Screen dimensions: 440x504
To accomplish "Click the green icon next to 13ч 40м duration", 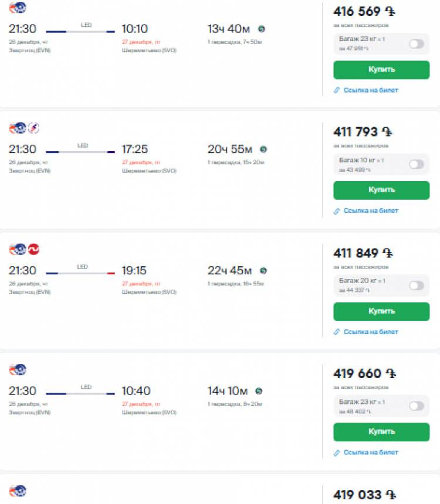I will click(x=261, y=29).
